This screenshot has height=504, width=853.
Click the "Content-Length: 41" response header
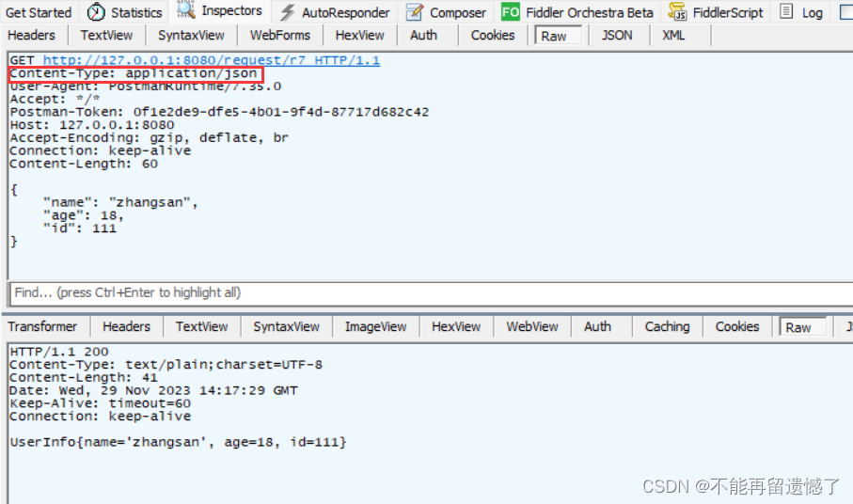[x=84, y=377]
